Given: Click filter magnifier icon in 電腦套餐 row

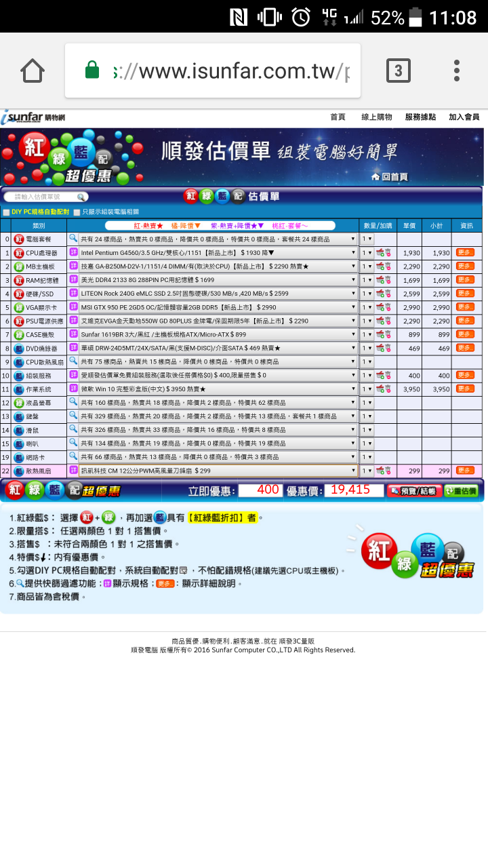Looking at the screenshot, I should tap(73, 239).
